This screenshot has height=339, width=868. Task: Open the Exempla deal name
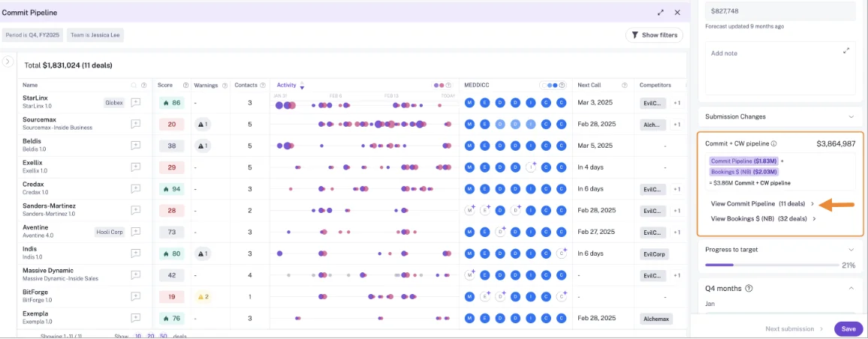35,313
